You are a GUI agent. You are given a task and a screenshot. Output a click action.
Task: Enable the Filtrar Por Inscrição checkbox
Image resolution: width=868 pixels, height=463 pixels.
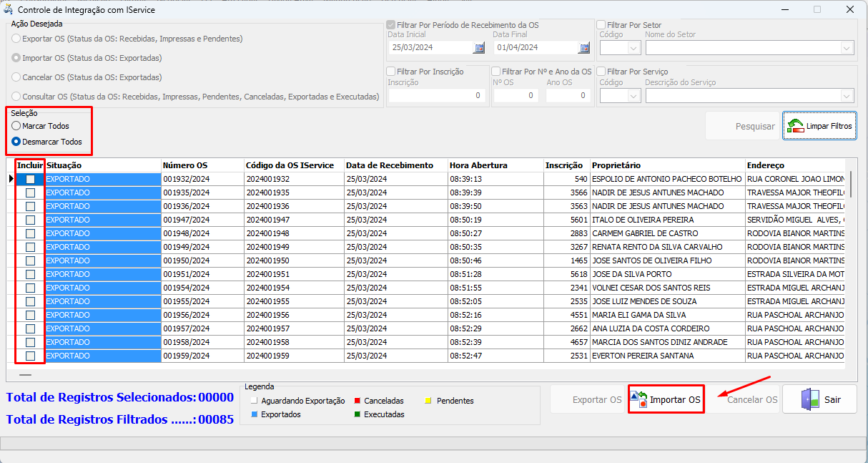pyautogui.click(x=391, y=72)
